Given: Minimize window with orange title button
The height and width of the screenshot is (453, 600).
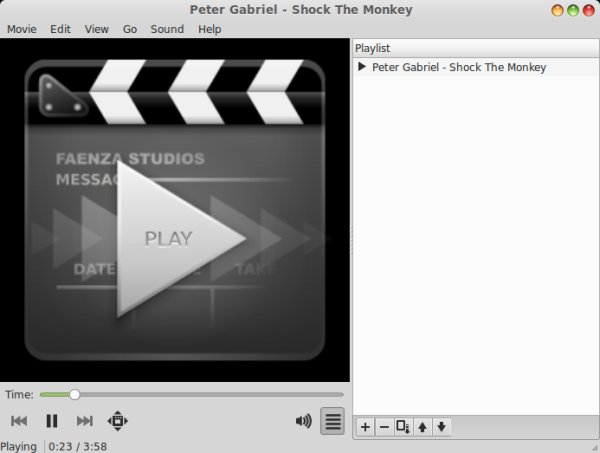Looking at the screenshot, I should [x=557, y=10].
